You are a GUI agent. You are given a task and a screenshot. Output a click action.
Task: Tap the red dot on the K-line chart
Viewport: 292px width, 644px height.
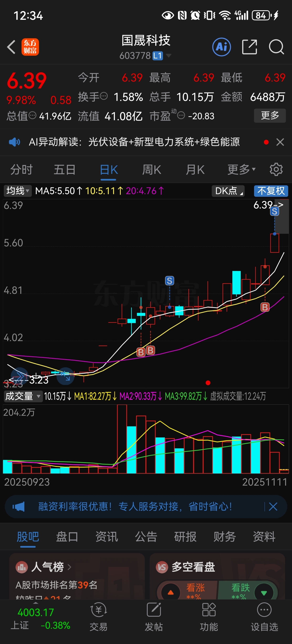point(208,383)
